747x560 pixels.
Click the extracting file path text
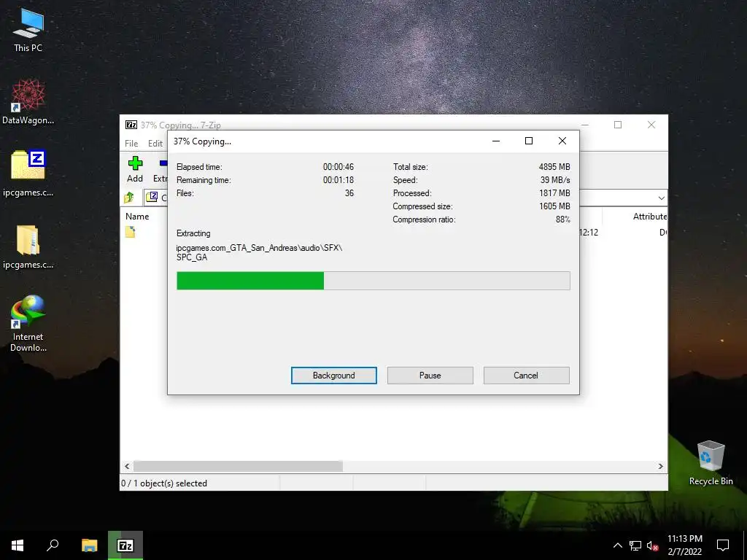click(x=259, y=252)
